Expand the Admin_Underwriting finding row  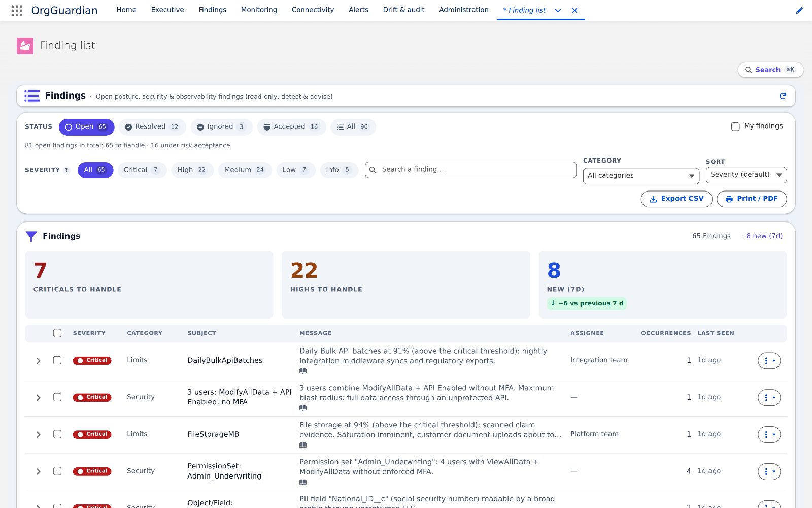38,472
